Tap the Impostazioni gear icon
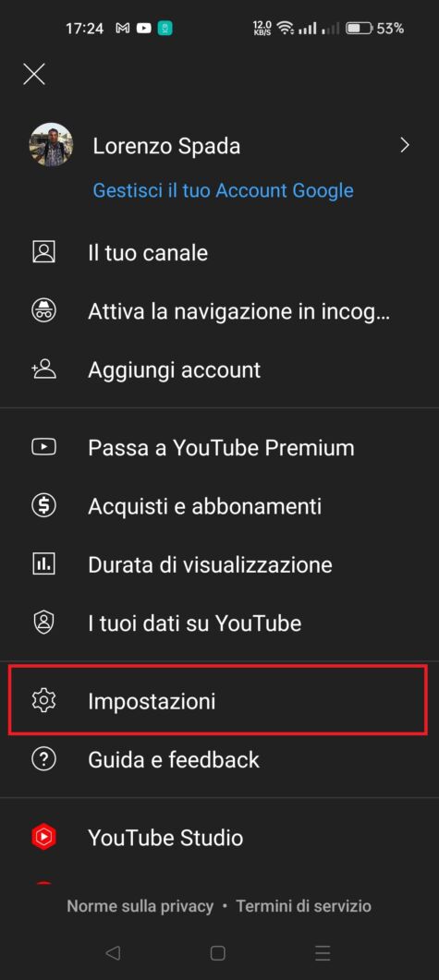 tap(43, 701)
